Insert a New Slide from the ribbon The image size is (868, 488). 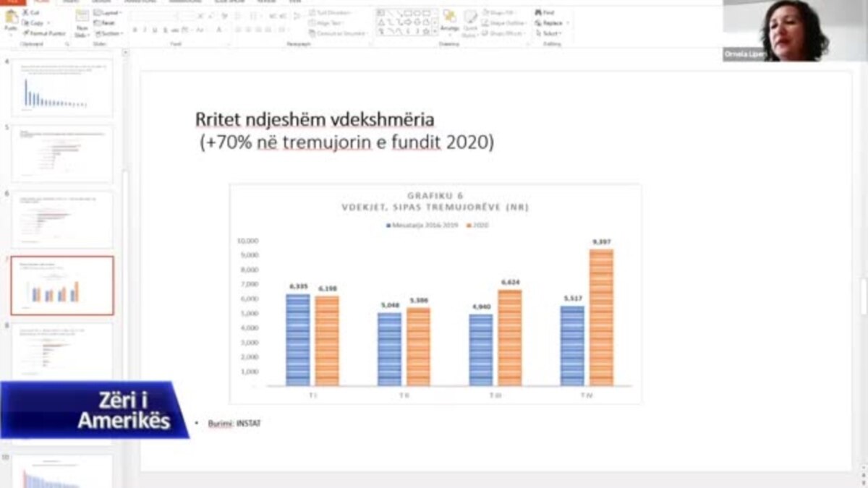(x=82, y=23)
